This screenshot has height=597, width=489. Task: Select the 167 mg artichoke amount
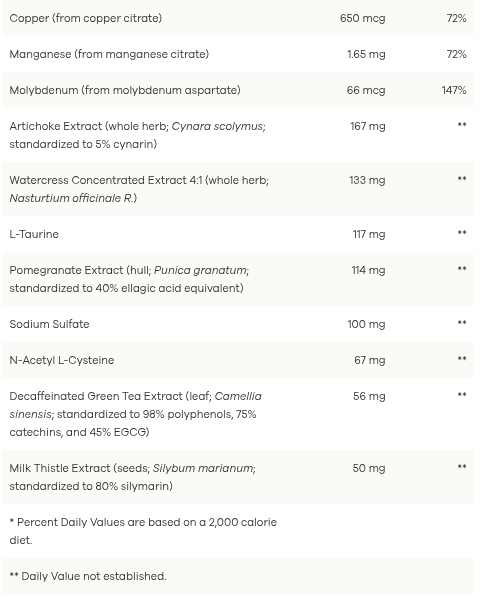[368, 126]
